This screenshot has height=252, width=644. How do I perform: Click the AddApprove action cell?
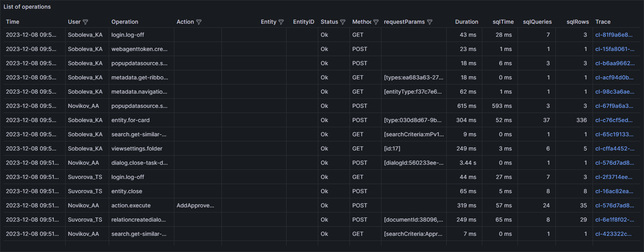pyautogui.click(x=195, y=205)
